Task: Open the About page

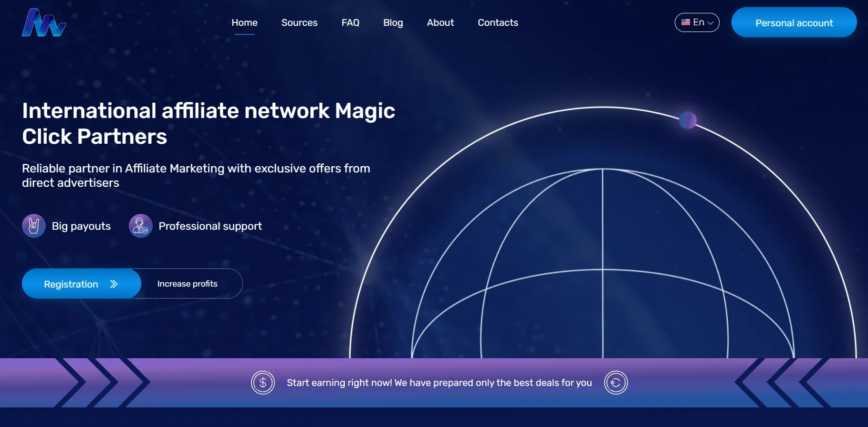Action: tap(440, 22)
